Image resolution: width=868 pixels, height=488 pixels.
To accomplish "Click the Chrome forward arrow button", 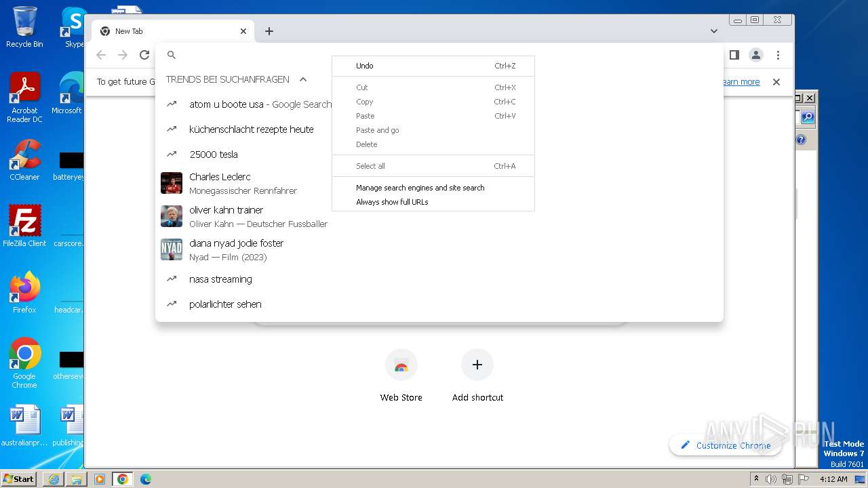I will tap(123, 55).
